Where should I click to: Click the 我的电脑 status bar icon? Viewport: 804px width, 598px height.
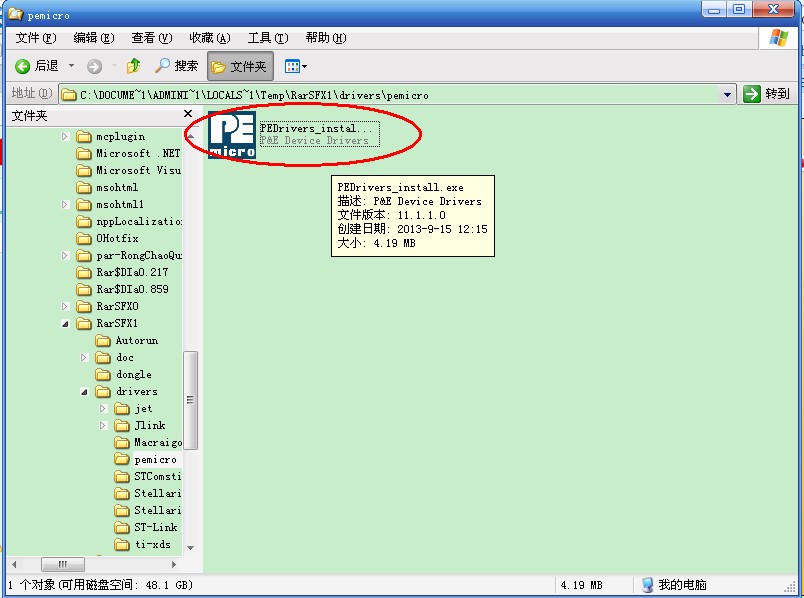648,585
